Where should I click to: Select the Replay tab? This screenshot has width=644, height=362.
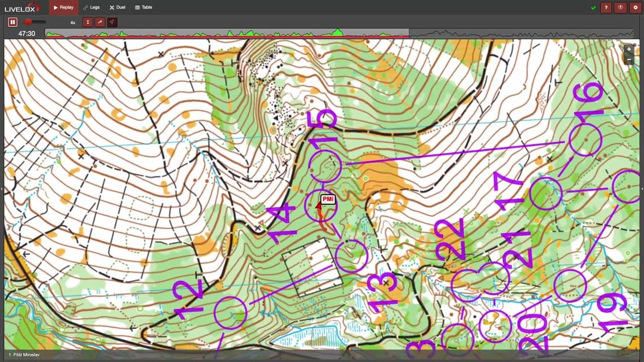tap(63, 8)
